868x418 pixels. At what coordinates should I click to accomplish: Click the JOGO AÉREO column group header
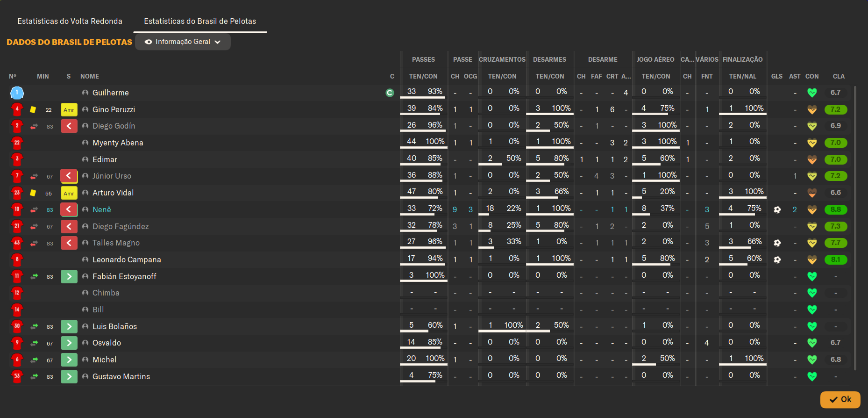tap(655, 59)
